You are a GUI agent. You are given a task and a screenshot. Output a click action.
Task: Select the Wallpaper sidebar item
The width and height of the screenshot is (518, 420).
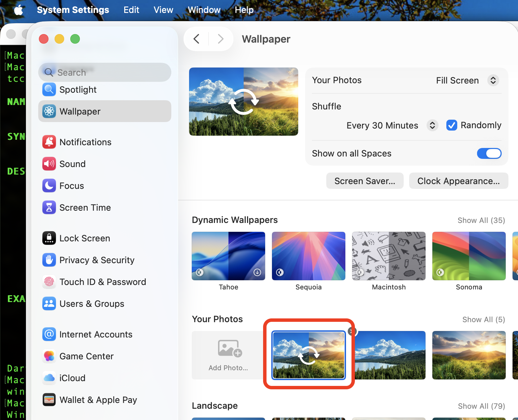click(x=104, y=111)
